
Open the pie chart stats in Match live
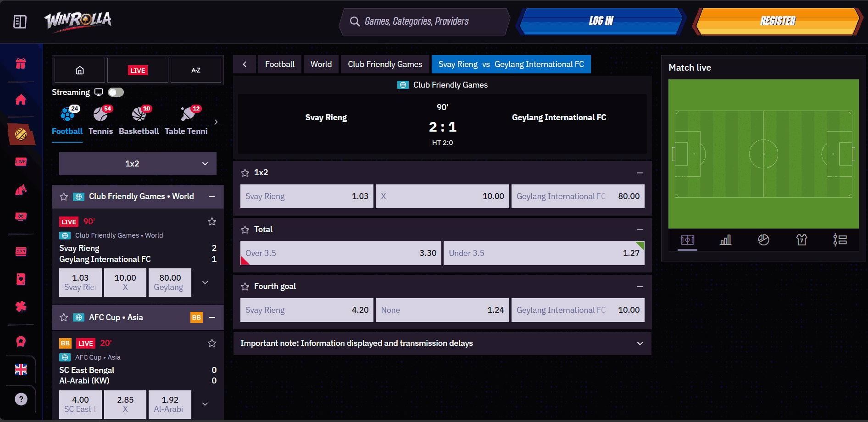763,240
